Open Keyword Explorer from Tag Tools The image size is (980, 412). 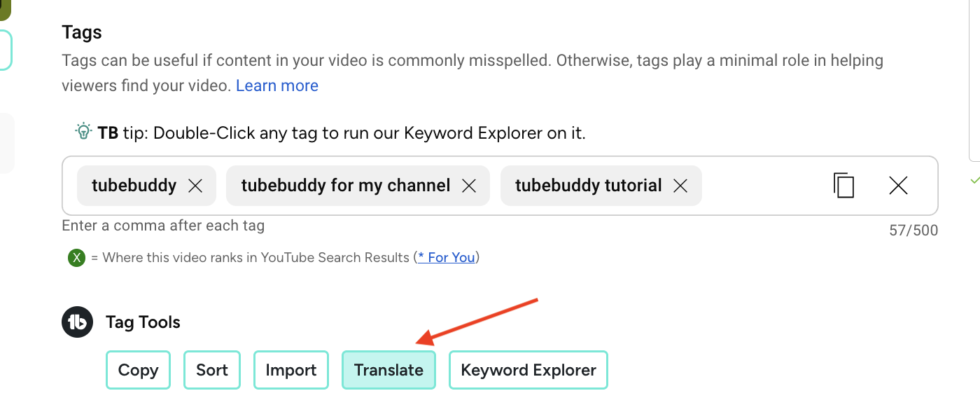[528, 370]
